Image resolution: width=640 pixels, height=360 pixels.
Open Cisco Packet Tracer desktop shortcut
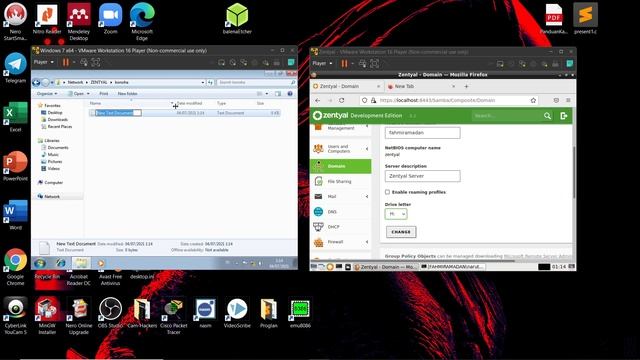173,316
